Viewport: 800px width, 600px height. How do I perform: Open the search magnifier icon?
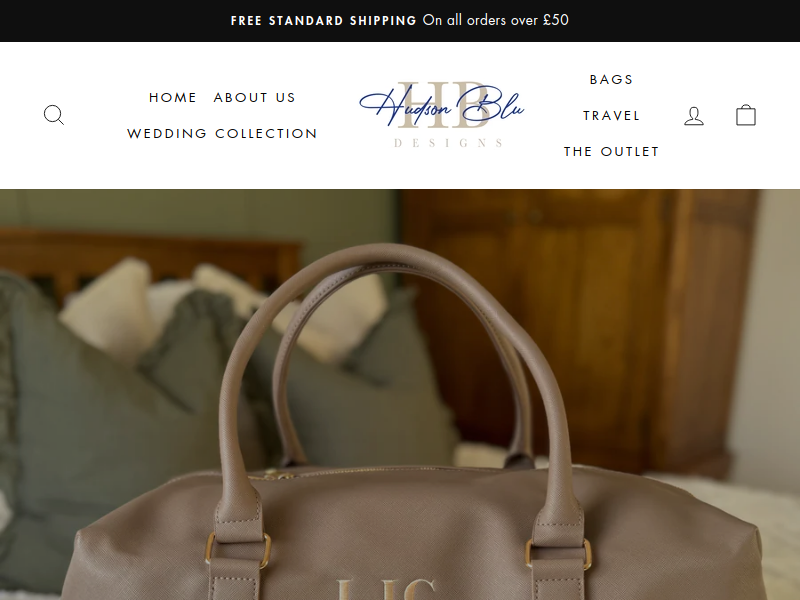click(x=54, y=115)
